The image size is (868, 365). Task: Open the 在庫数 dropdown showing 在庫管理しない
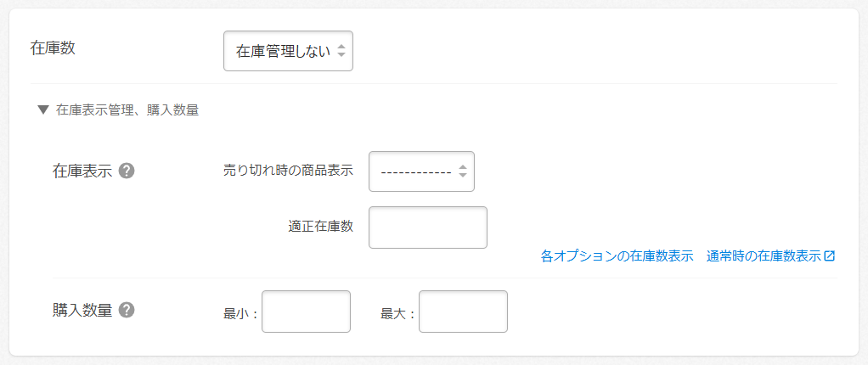(287, 51)
